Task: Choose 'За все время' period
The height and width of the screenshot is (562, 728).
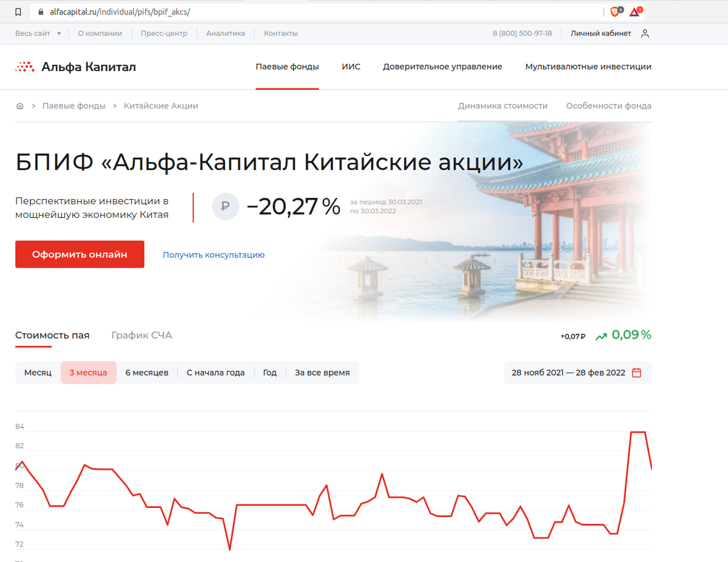Action: (x=322, y=373)
